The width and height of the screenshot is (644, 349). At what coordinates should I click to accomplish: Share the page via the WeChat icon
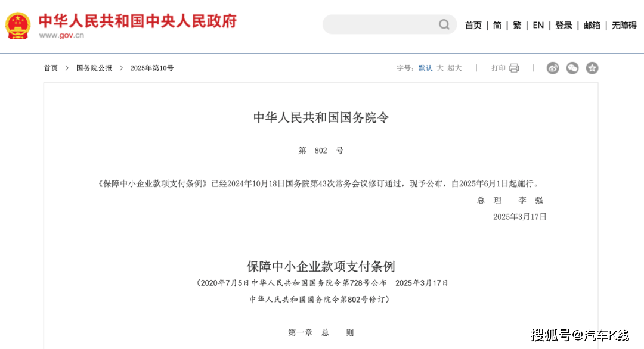click(572, 68)
